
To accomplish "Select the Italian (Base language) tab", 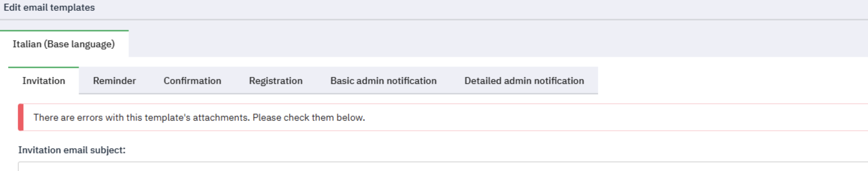I will tap(64, 44).
